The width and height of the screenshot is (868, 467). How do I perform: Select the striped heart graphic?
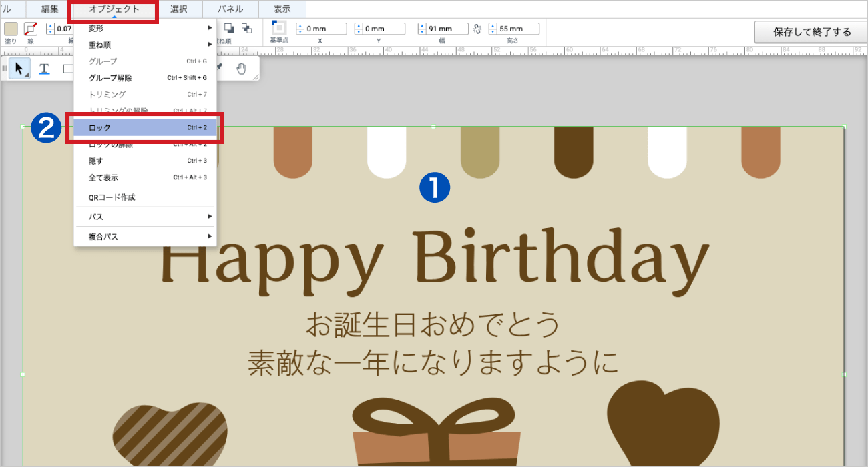pyautogui.click(x=170, y=434)
